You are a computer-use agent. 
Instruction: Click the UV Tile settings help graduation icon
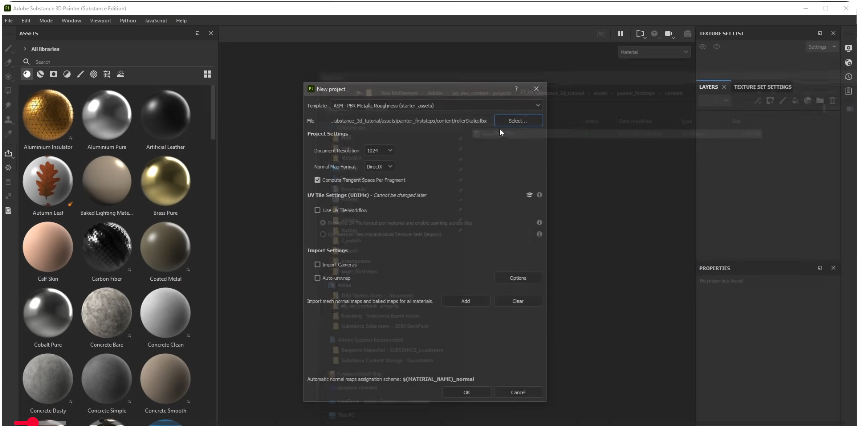[529, 194]
